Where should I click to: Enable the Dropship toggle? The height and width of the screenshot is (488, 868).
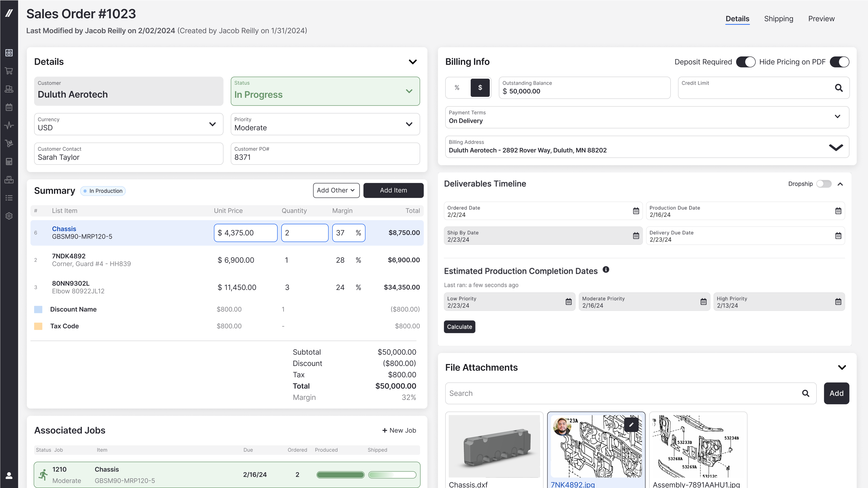point(824,184)
